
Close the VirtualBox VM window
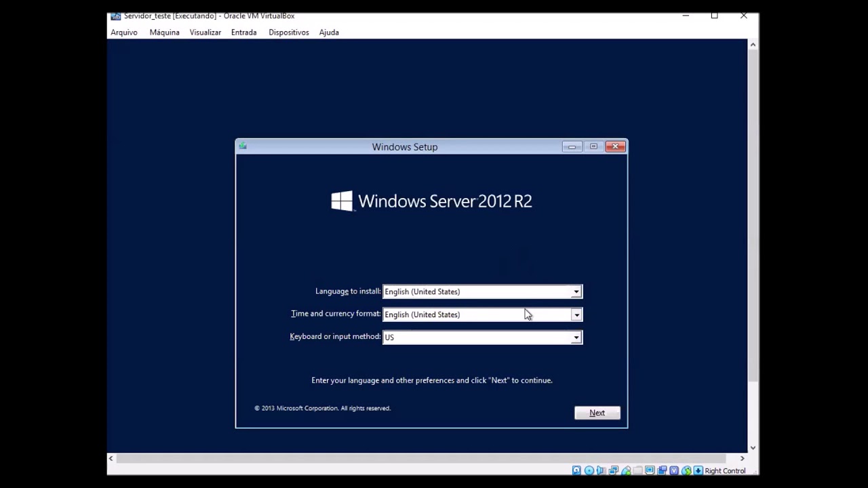pos(744,16)
